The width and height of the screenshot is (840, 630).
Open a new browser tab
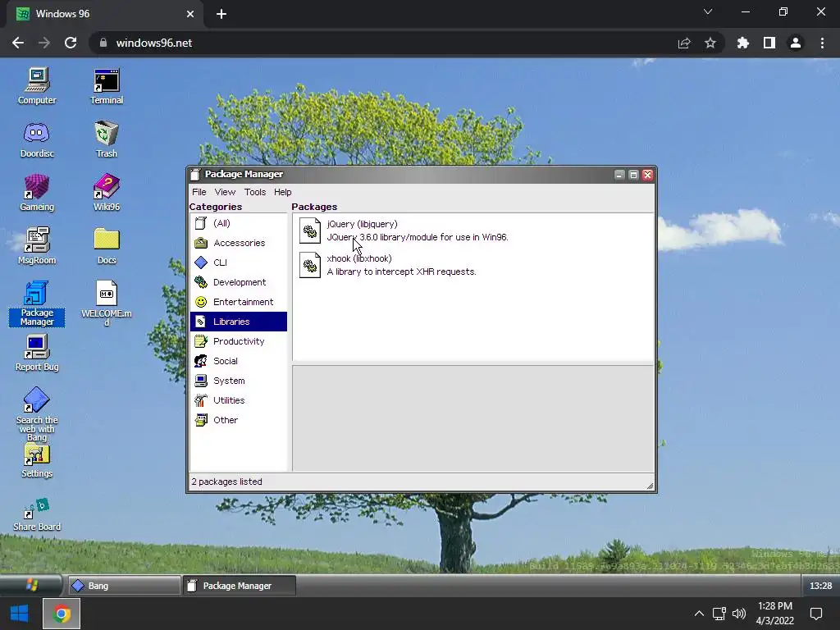221,14
